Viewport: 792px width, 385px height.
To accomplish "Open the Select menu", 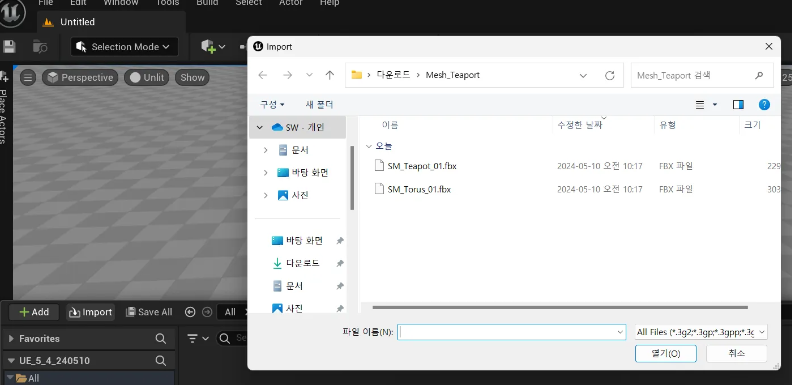I will [x=249, y=3].
